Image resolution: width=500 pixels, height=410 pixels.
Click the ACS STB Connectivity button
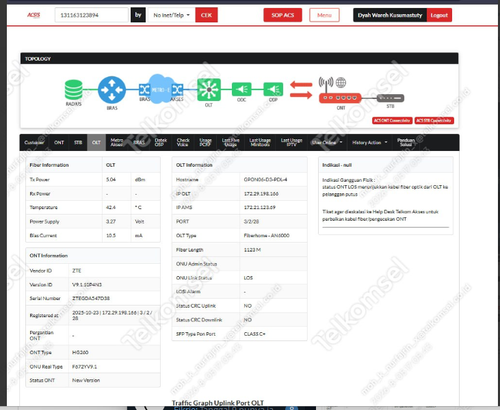click(434, 120)
